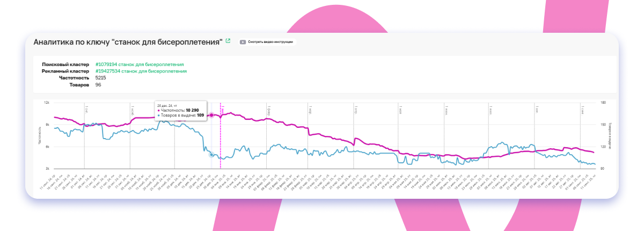This screenshot has height=231, width=644.
Task: Click the 1 сент. month marker line
Action: tap(580, 140)
